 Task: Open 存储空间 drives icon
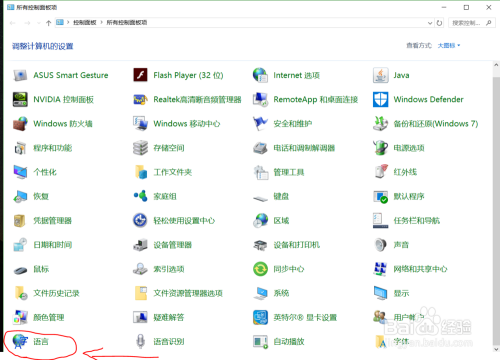(x=140, y=148)
